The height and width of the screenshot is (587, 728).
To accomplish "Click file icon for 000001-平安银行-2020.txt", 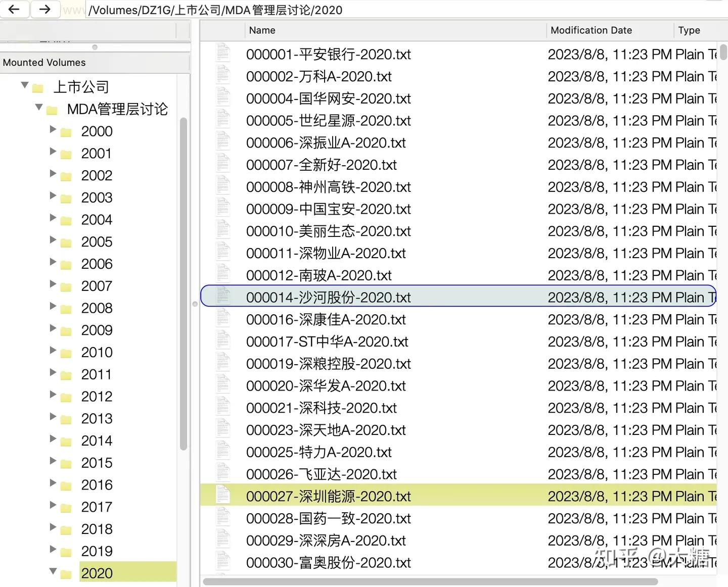I will [x=223, y=53].
